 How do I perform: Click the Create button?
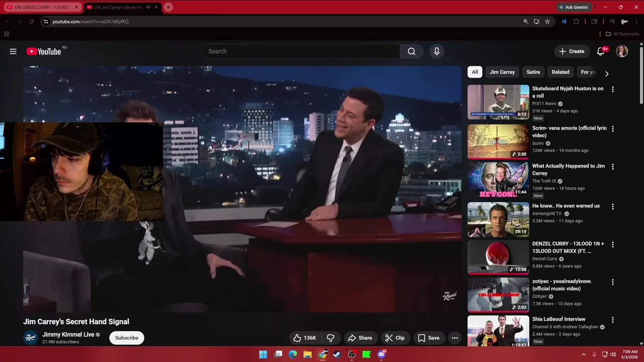tap(572, 51)
